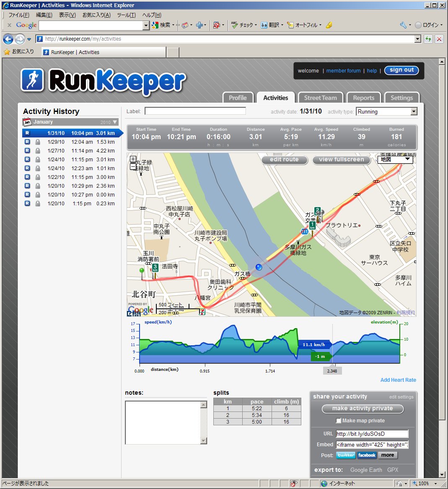Open the Settings tab

pos(401,98)
